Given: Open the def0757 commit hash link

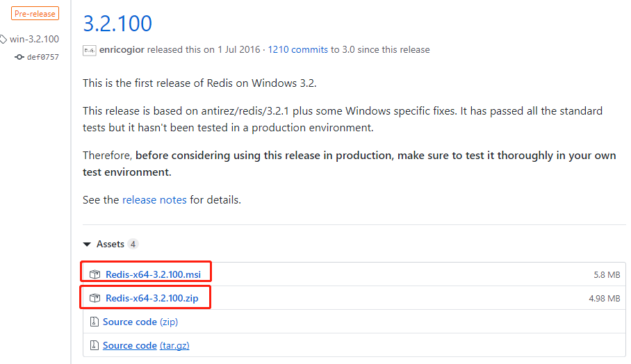Looking at the screenshot, I should (42, 57).
